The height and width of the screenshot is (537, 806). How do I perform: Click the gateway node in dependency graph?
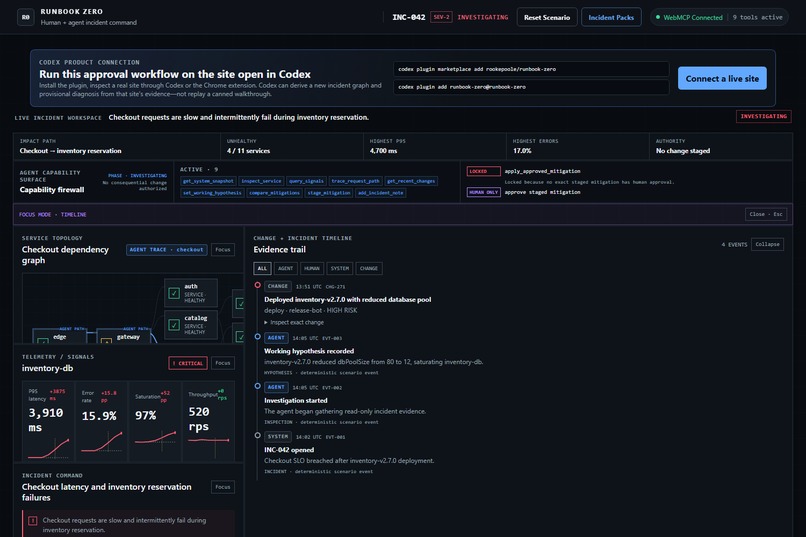click(x=123, y=337)
